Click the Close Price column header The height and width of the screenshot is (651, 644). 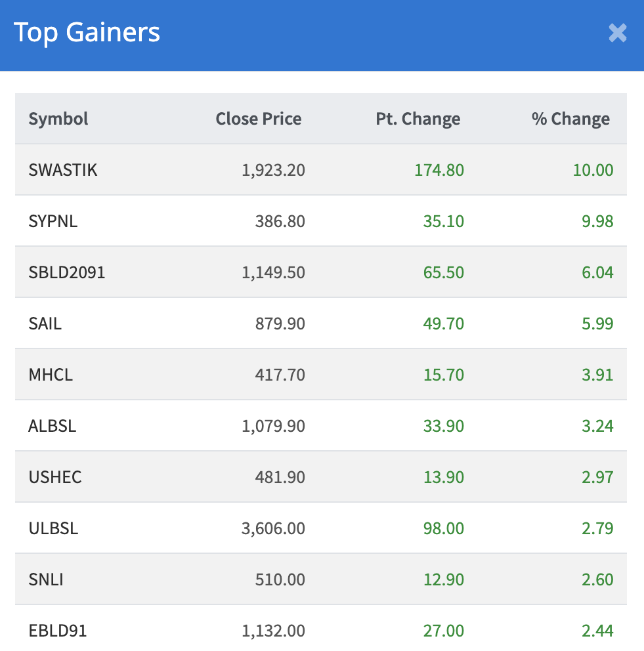259,119
